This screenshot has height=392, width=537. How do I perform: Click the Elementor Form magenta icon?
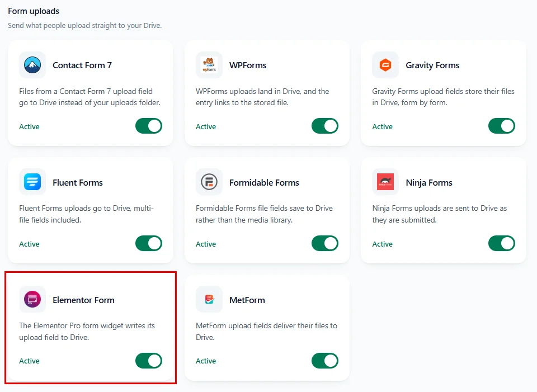click(32, 300)
